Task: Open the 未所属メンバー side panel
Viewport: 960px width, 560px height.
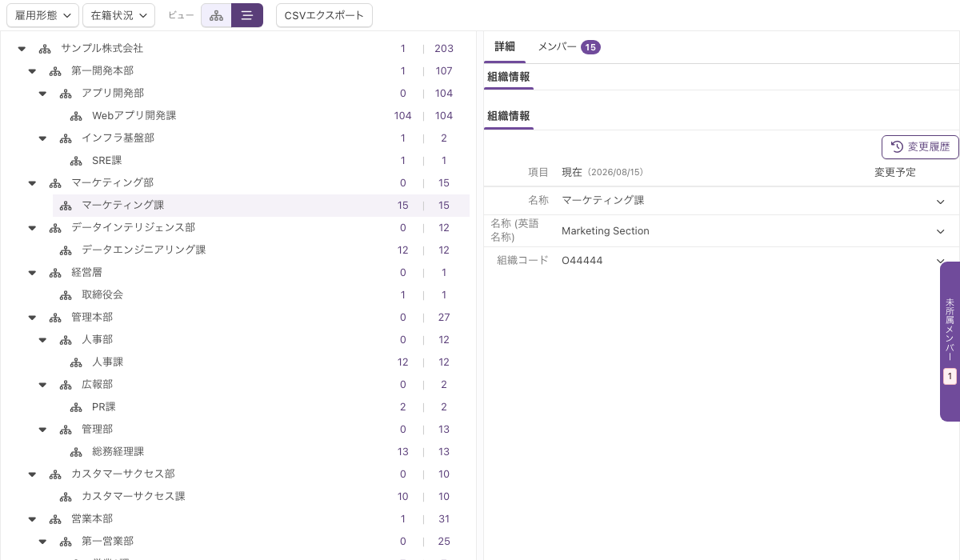Action: click(x=950, y=342)
